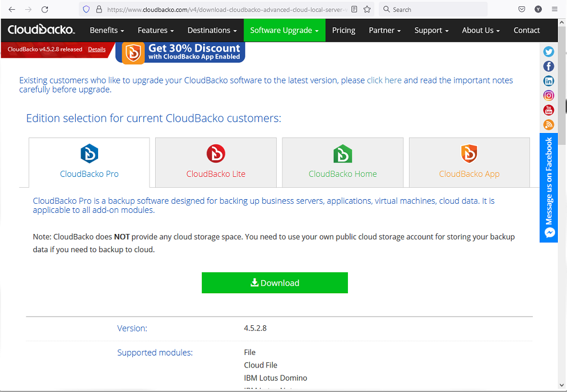Click the 'Supported modules:' label
Image resolution: width=567 pixels, height=392 pixels.
(155, 353)
